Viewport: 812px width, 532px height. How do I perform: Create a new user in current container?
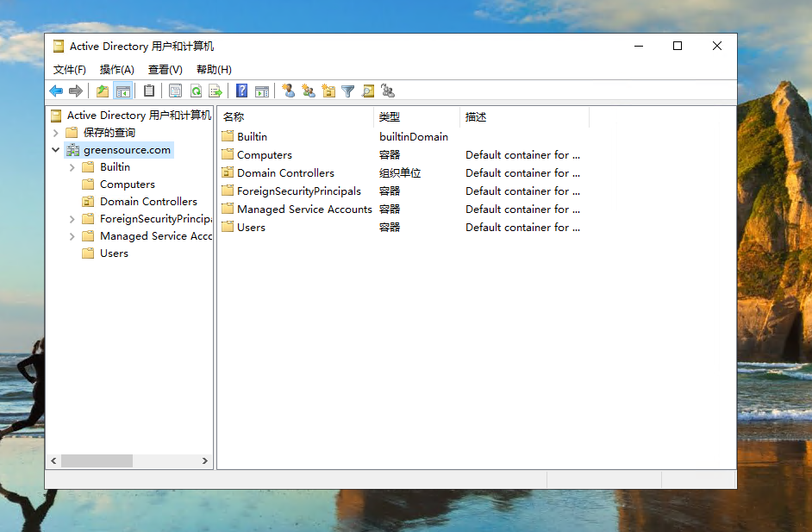click(289, 91)
